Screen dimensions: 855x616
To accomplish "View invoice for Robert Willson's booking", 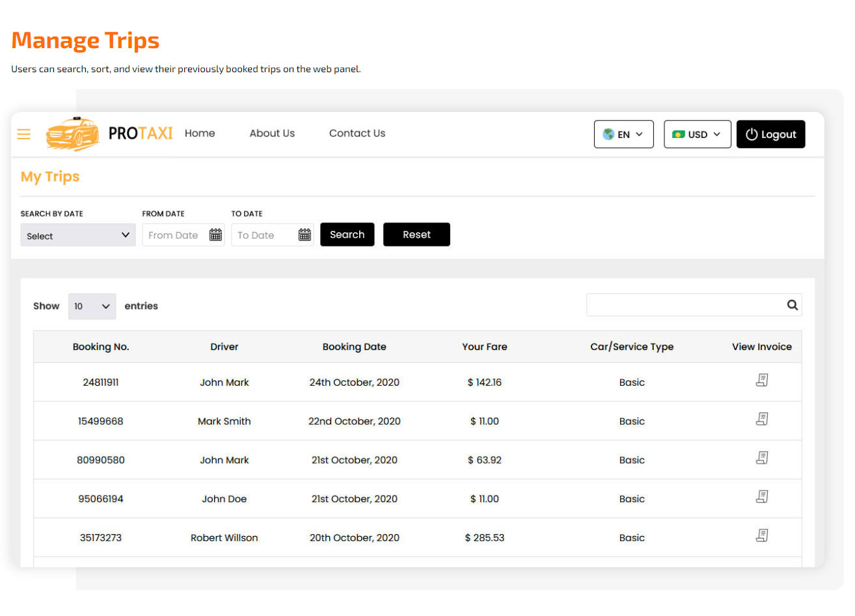I will [x=762, y=535].
